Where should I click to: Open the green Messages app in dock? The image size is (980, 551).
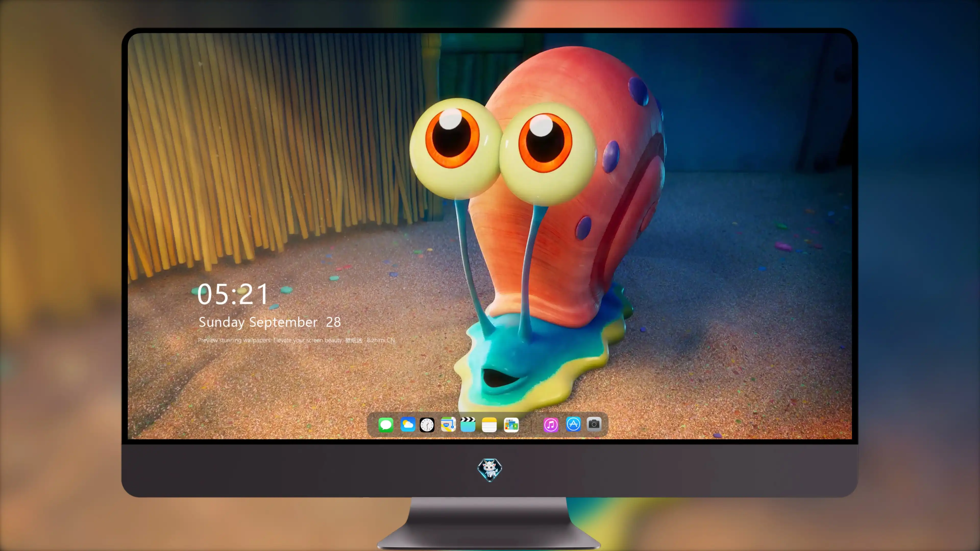(x=386, y=424)
